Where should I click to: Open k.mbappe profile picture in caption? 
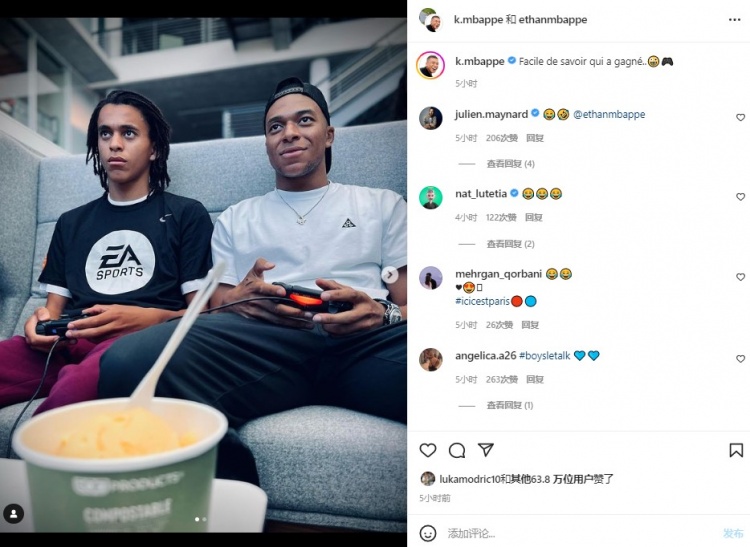430,65
